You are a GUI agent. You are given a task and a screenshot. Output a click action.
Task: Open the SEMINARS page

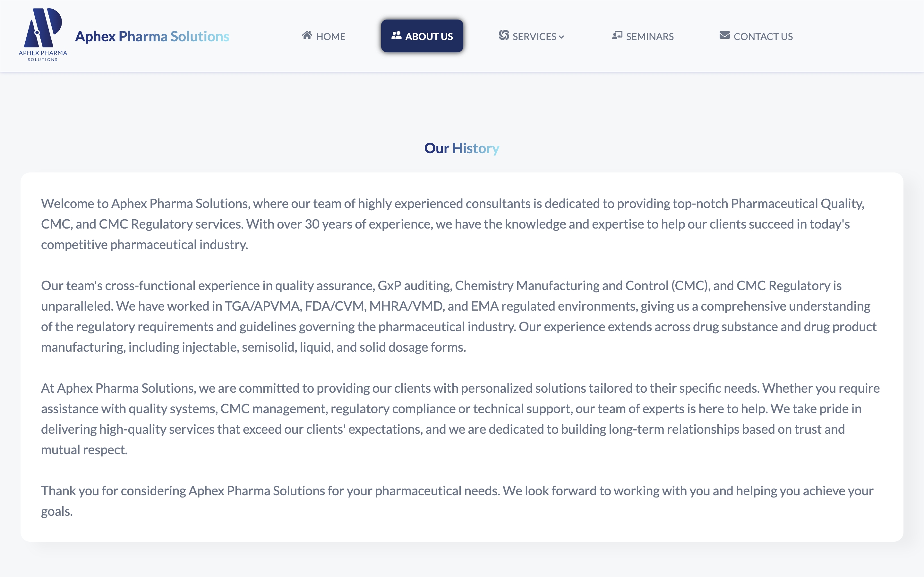tap(643, 36)
